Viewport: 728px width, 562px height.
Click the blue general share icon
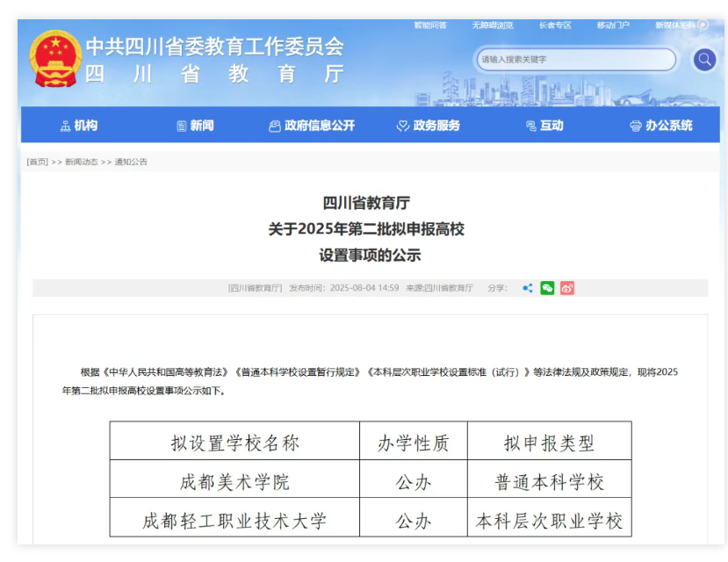527,288
